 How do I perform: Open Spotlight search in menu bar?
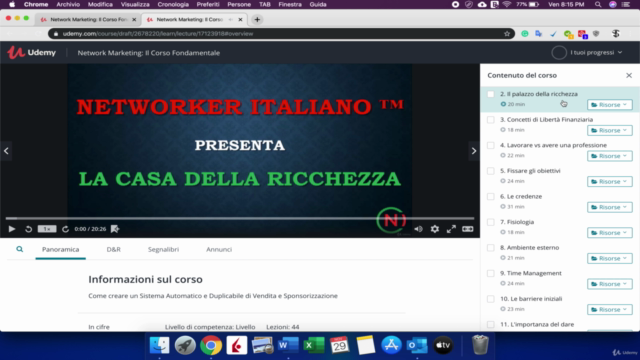click(x=598, y=4)
